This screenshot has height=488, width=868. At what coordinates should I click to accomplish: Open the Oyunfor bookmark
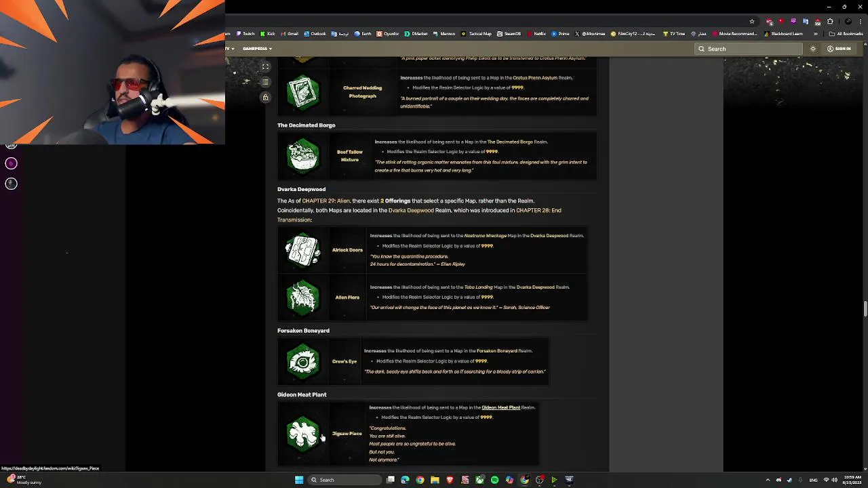coord(388,34)
